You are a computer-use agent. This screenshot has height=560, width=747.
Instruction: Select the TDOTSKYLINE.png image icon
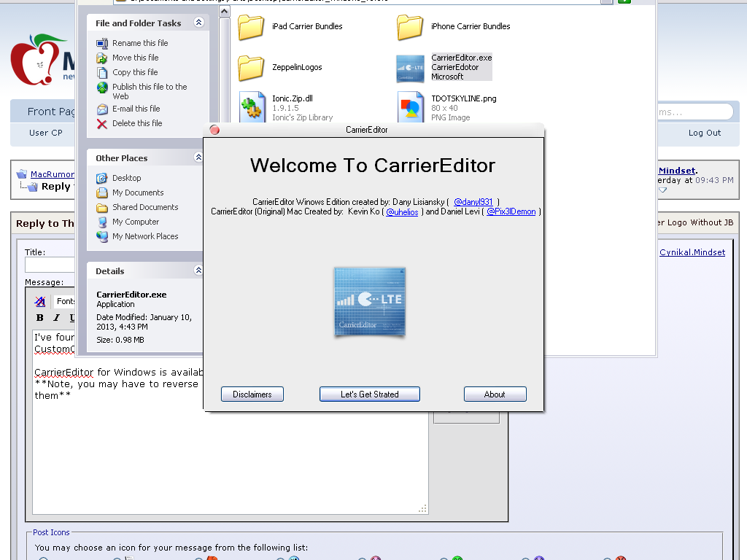410,107
